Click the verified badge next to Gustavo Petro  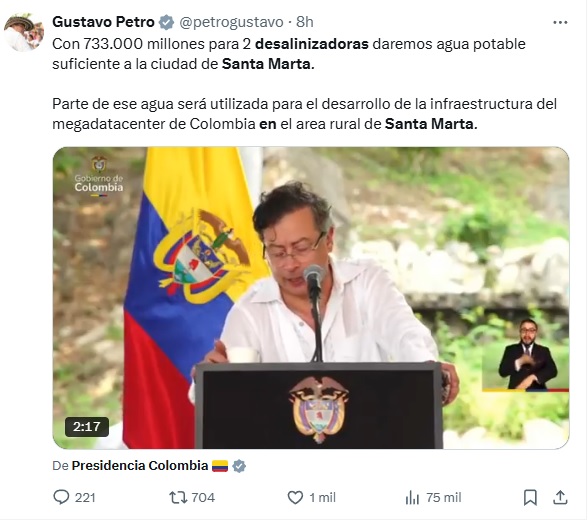pos(166,22)
